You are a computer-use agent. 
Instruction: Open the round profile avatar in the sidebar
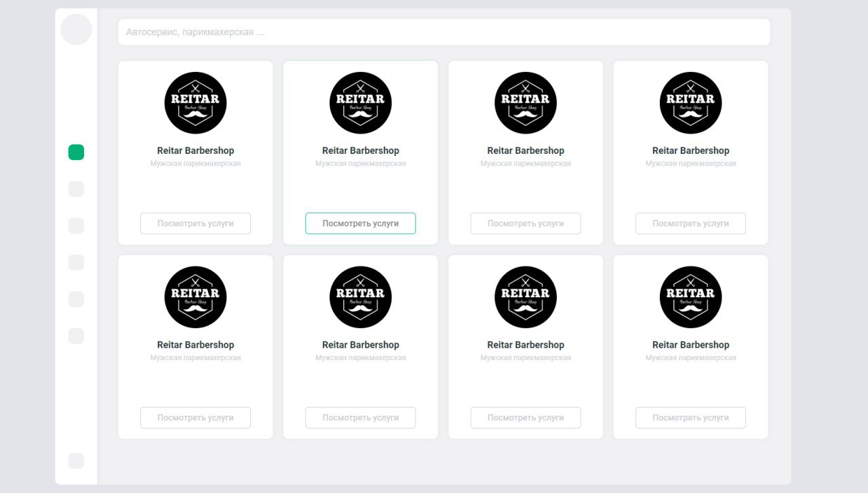coord(76,29)
